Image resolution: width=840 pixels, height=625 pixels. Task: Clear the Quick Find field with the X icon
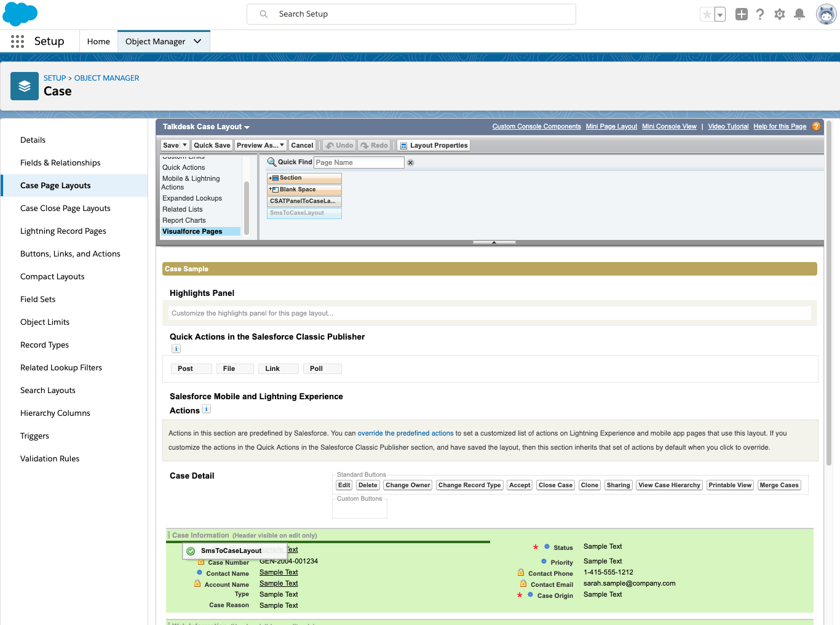tap(411, 163)
